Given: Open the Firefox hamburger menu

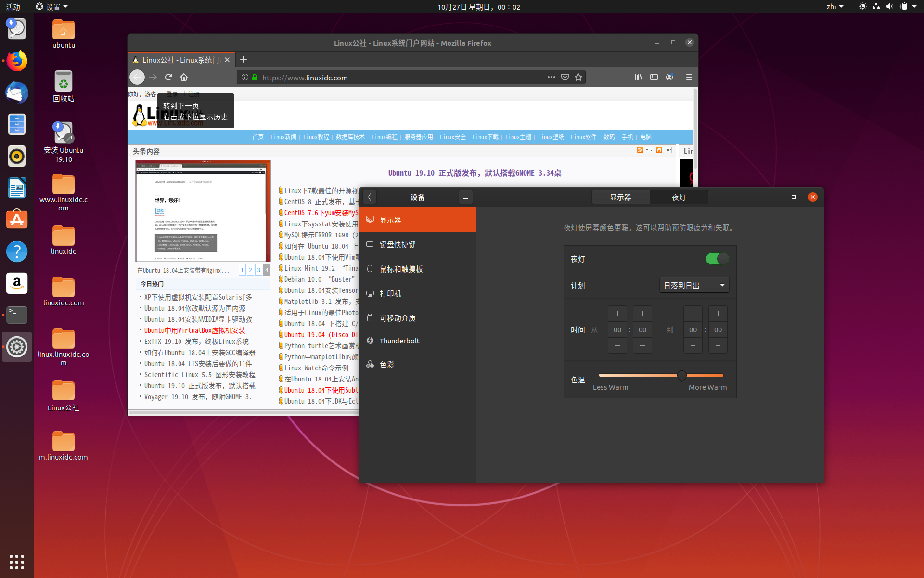Looking at the screenshot, I should [x=689, y=77].
